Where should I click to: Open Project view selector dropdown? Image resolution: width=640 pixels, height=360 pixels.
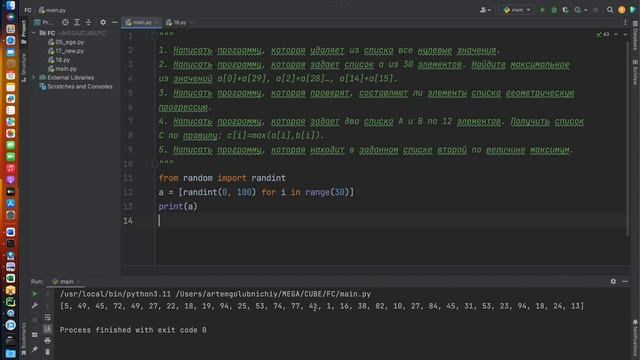pos(44,22)
